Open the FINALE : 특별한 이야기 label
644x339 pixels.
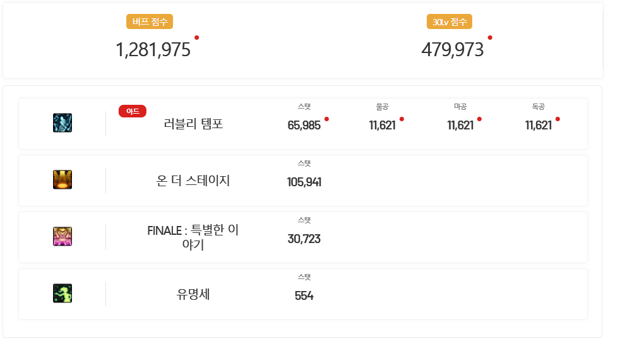pyautogui.click(x=193, y=237)
